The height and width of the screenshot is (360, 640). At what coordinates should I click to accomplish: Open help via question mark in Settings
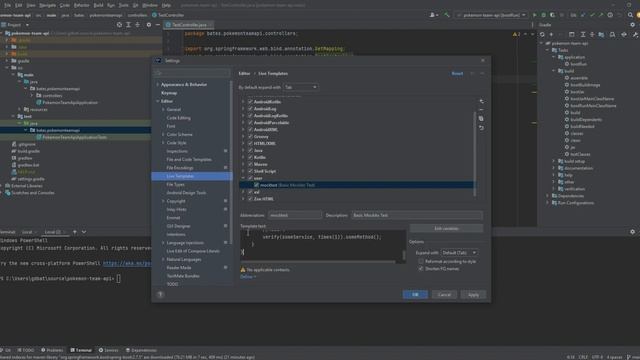(x=160, y=294)
